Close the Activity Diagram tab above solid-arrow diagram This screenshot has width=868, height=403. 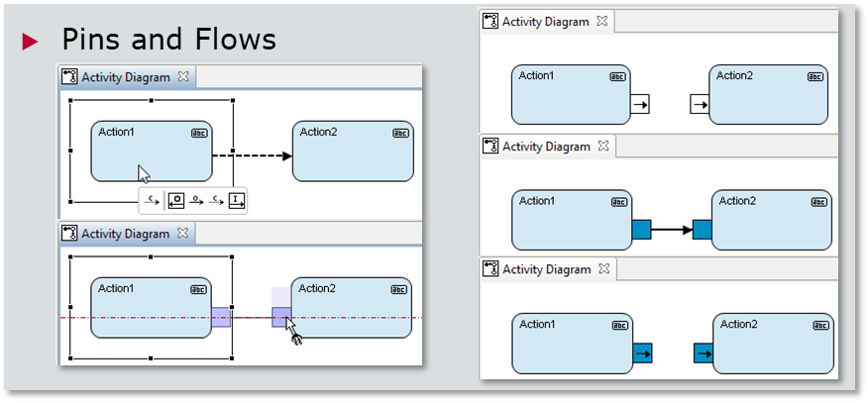pos(601,147)
